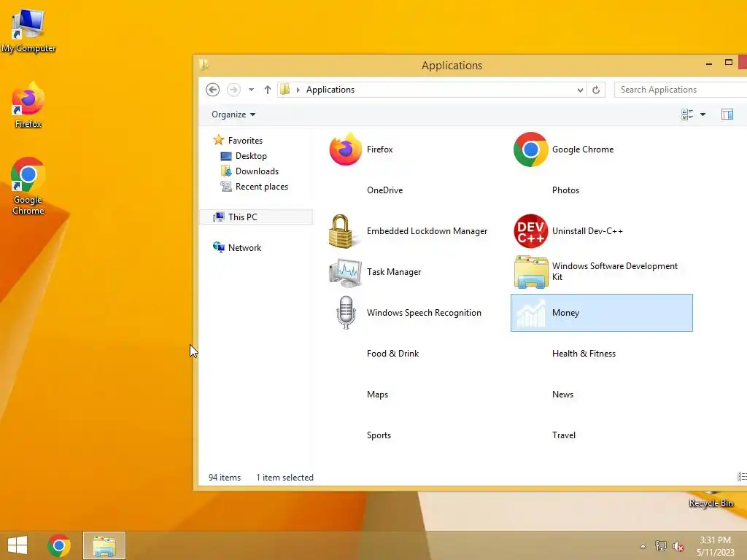Toggle the preview pane button
The width and height of the screenshot is (747, 560).
tap(727, 114)
